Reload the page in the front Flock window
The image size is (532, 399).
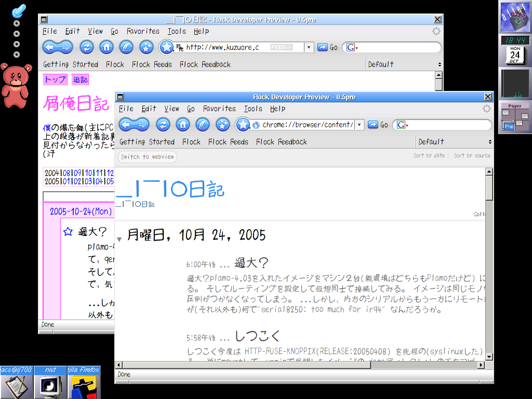(163, 125)
